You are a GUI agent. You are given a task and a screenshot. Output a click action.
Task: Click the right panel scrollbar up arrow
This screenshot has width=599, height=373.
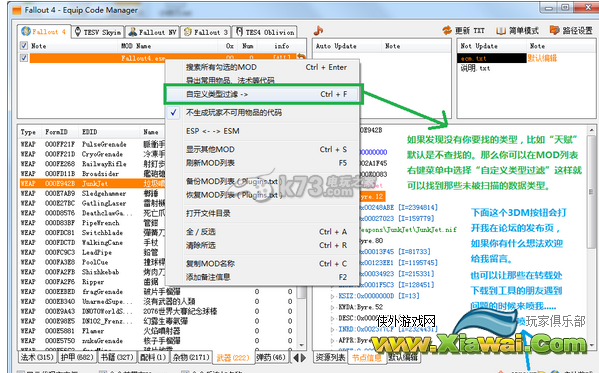pos(591,130)
